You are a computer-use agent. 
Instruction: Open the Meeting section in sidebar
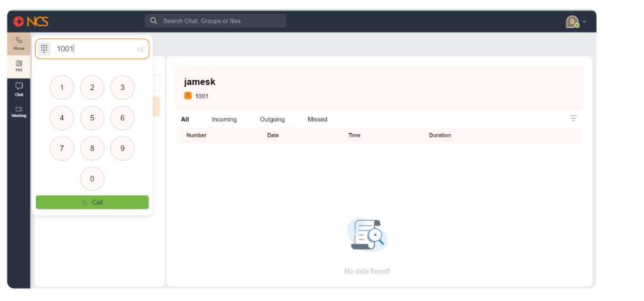(x=19, y=112)
